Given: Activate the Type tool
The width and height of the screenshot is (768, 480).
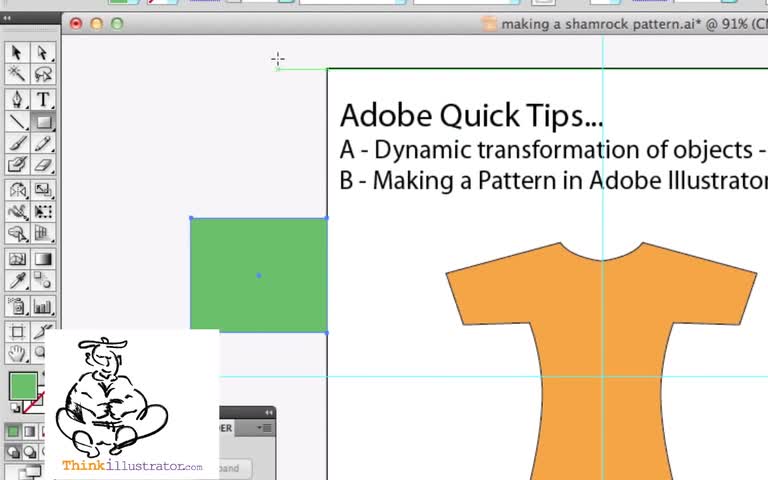Looking at the screenshot, I should coord(43,99).
